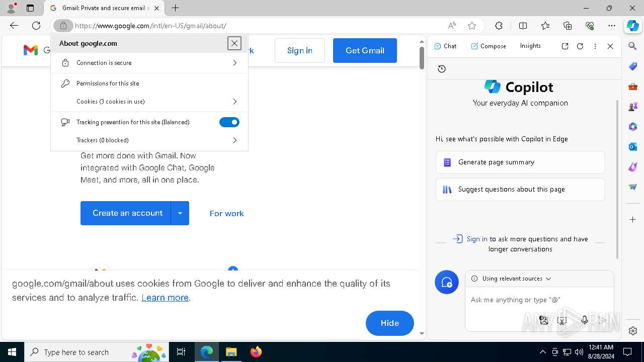Open File Explorer from the taskbar

coord(231,352)
